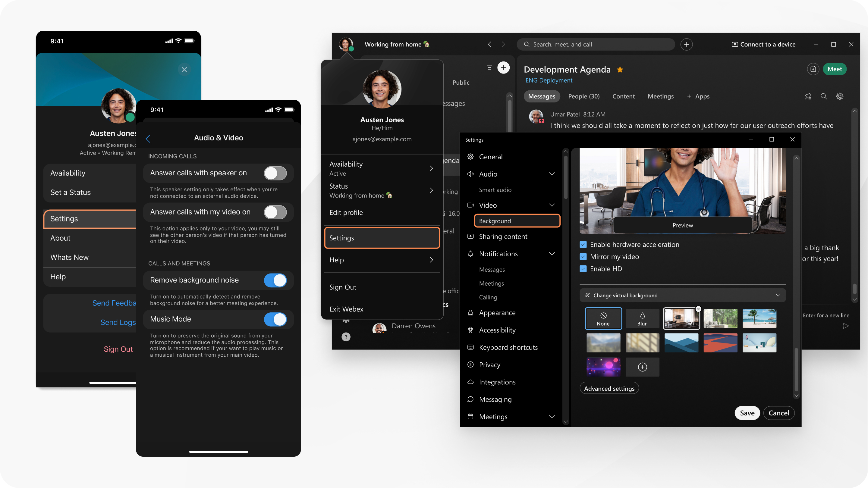Image resolution: width=868 pixels, height=488 pixels.
Task: Click the Search meet and call input field
Action: click(596, 44)
